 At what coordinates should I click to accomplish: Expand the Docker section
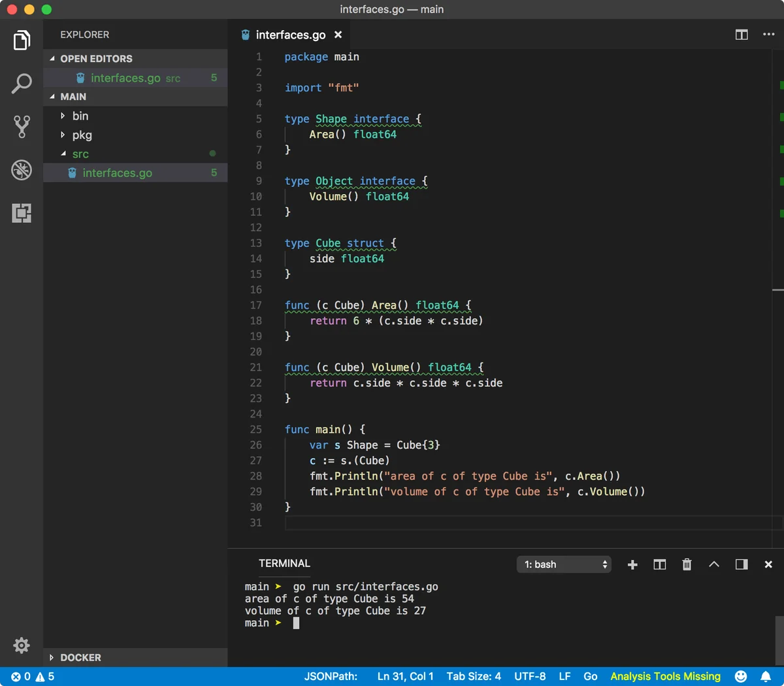point(135,657)
